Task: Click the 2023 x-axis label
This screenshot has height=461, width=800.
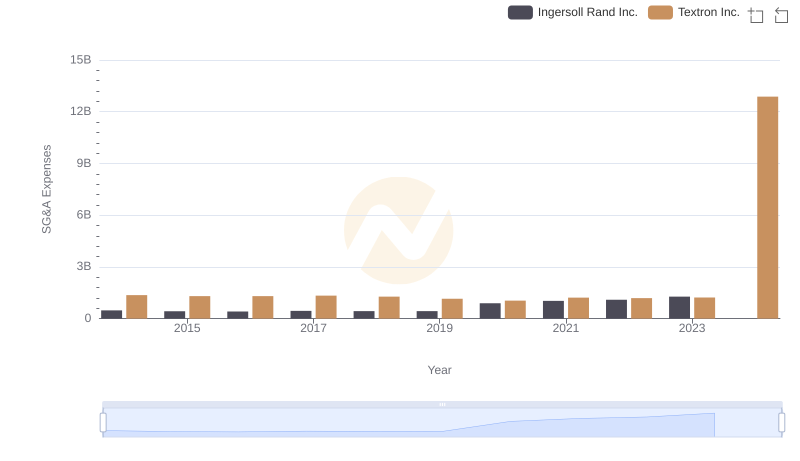Action: pos(692,328)
